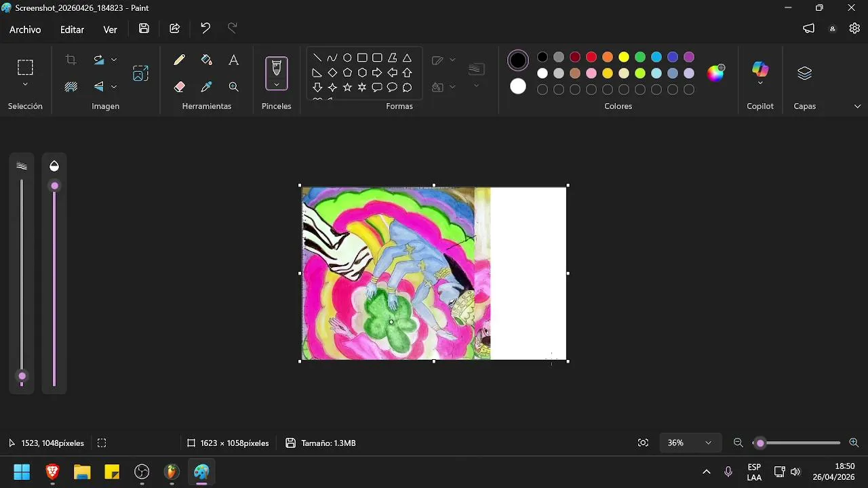
Task: Click the brush size slider handle
Action: (x=22, y=376)
